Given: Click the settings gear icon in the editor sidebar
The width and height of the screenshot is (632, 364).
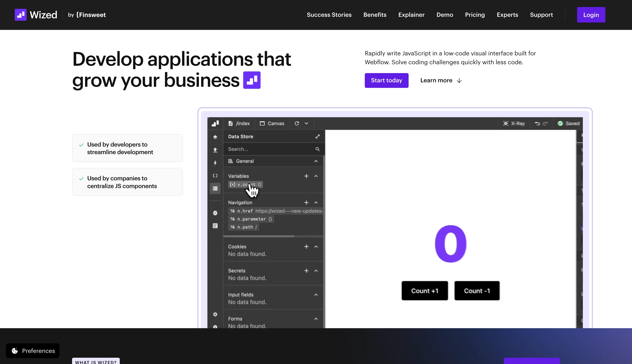Looking at the screenshot, I should 215,314.
